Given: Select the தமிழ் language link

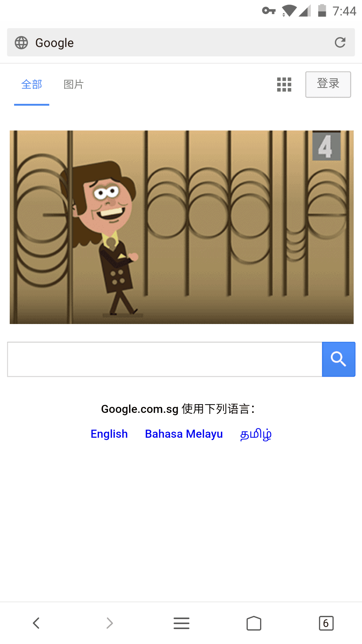Looking at the screenshot, I should point(256,434).
